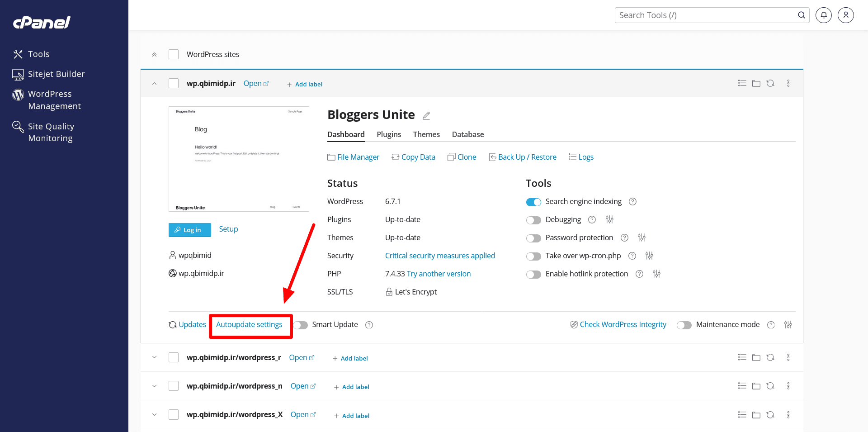Image resolution: width=868 pixels, height=432 pixels.
Task: Open Autoupdate settings link
Action: pos(249,325)
